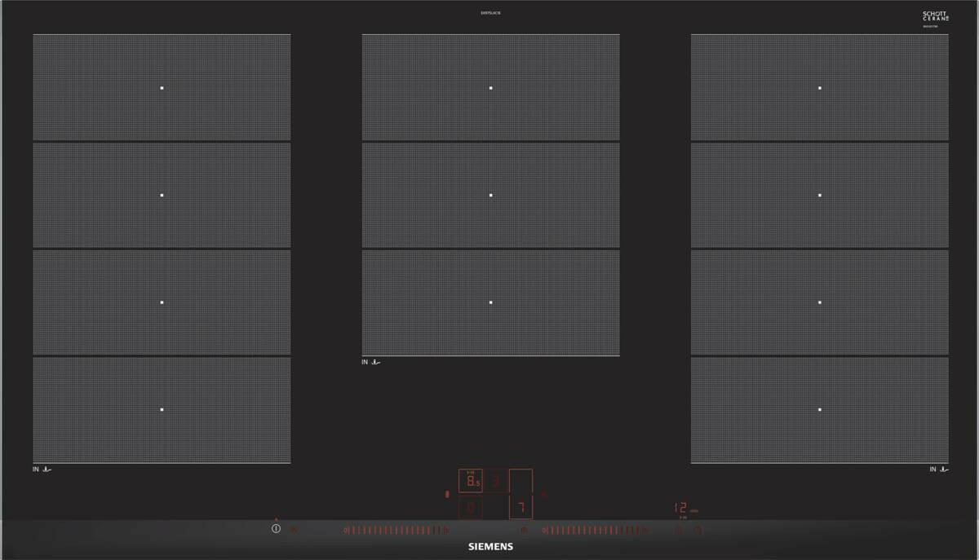Tap the rightmost red timer icon
Viewport: 979px width, 560px height.
tap(698, 530)
